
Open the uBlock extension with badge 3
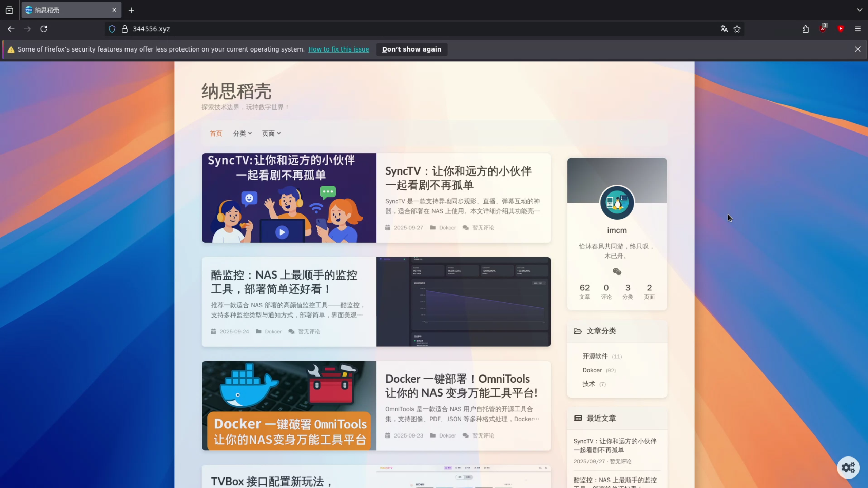coord(823,29)
